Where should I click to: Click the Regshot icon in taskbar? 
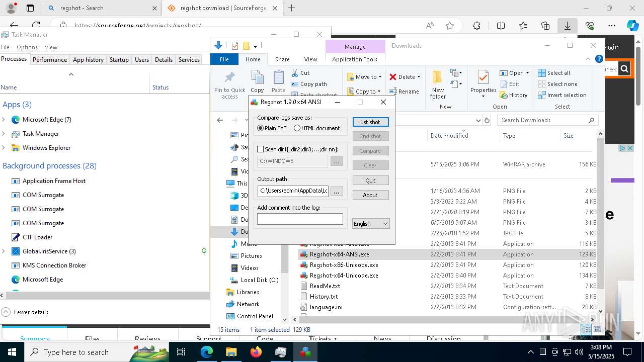pos(305,352)
